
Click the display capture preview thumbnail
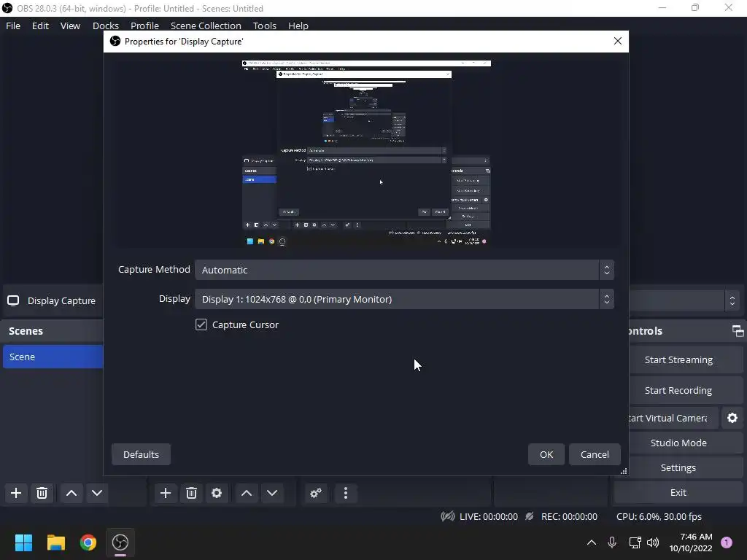[366, 152]
